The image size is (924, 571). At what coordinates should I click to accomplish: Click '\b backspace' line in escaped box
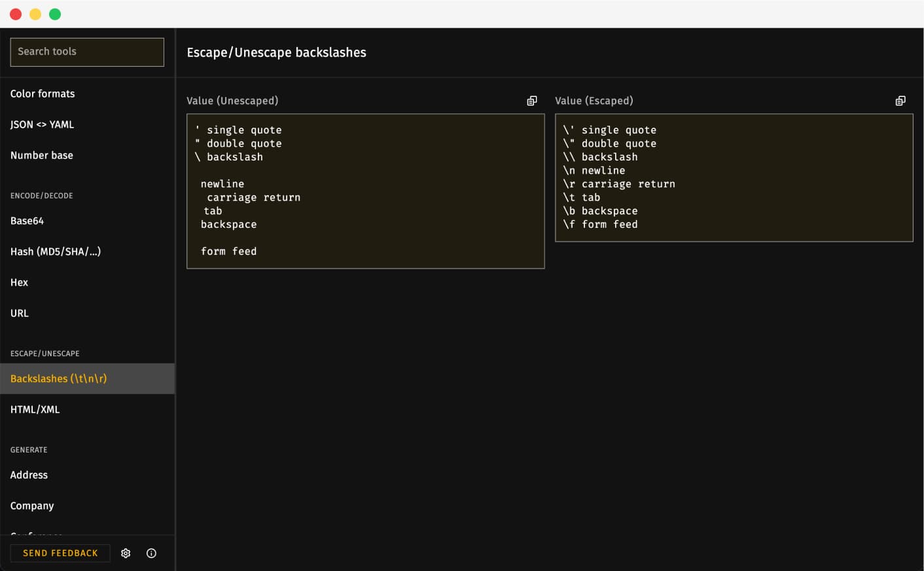coord(600,211)
